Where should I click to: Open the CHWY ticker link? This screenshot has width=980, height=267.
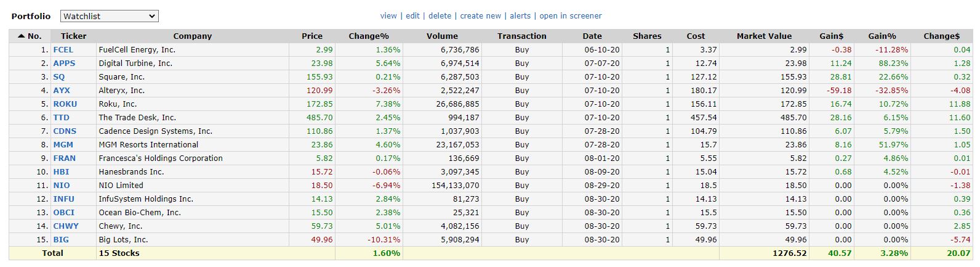[x=66, y=226]
